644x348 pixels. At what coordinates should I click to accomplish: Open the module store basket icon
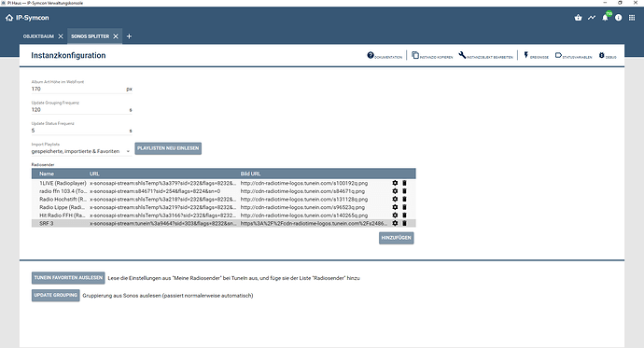[579, 18]
